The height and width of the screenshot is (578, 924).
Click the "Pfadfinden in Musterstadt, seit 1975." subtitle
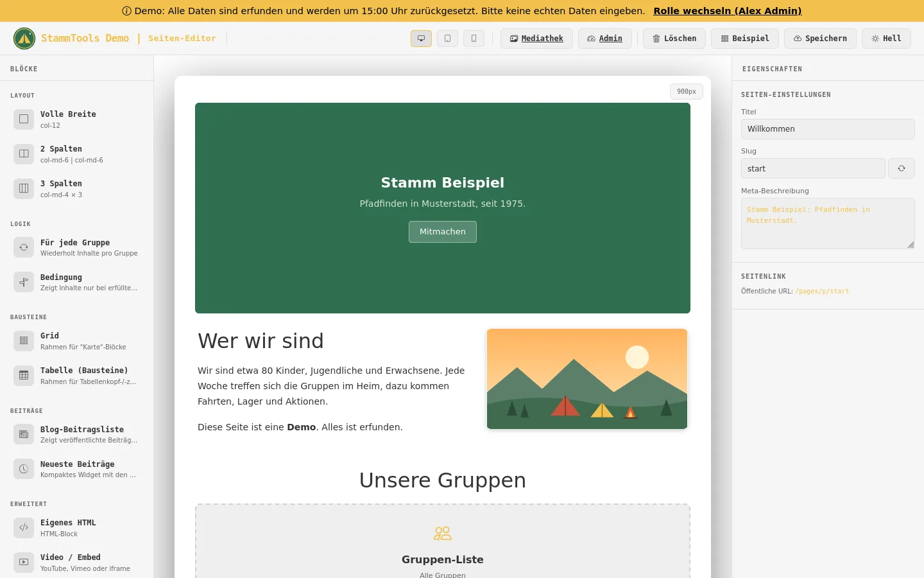pos(443,204)
